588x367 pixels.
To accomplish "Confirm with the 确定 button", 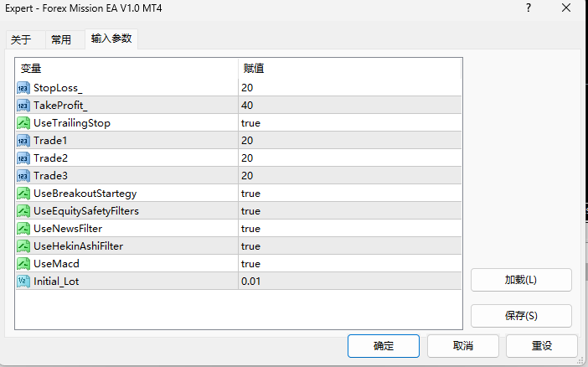I will coord(384,346).
